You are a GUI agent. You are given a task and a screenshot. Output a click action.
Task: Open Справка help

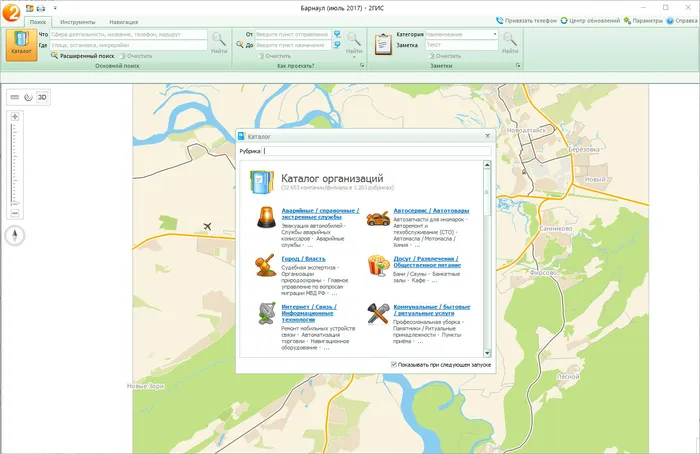[x=682, y=21]
